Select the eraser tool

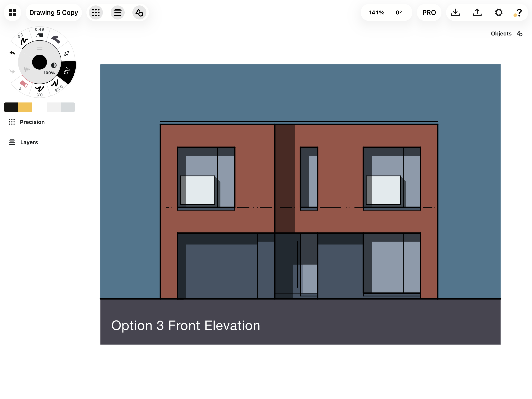23,84
